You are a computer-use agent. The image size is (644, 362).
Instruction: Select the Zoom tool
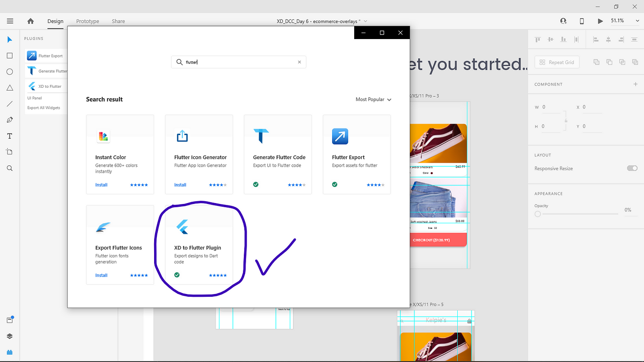coord(10,168)
